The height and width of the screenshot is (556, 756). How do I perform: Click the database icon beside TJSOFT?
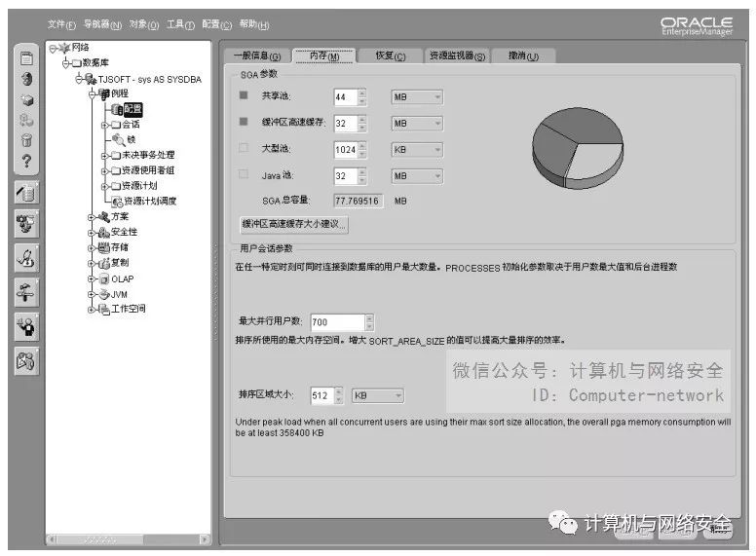tap(91, 79)
